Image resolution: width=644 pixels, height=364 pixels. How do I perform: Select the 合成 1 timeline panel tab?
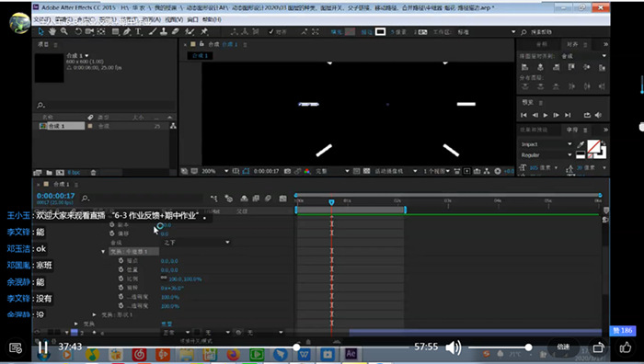62,184
